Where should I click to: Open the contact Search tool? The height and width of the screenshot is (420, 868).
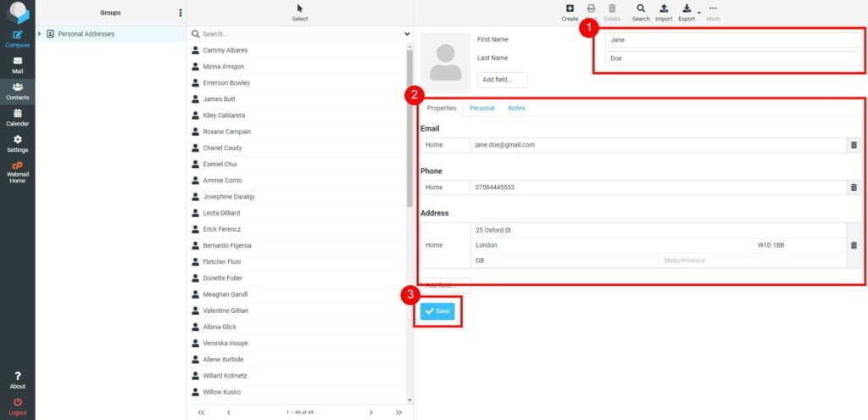coord(641,13)
